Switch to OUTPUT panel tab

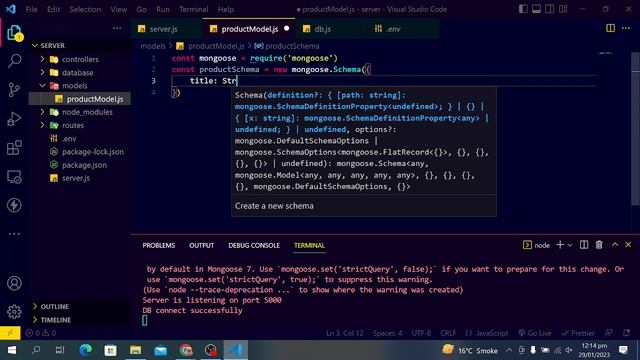point(202,245)
